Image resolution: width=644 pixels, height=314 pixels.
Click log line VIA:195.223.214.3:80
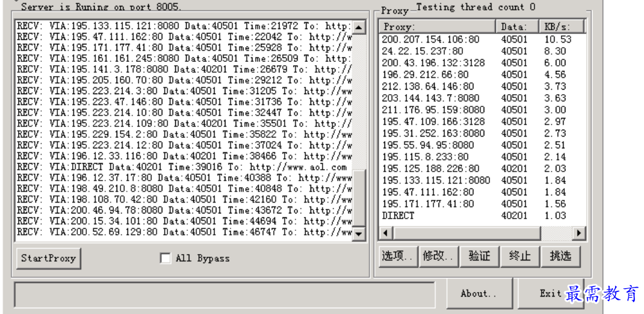click(184, 91)
